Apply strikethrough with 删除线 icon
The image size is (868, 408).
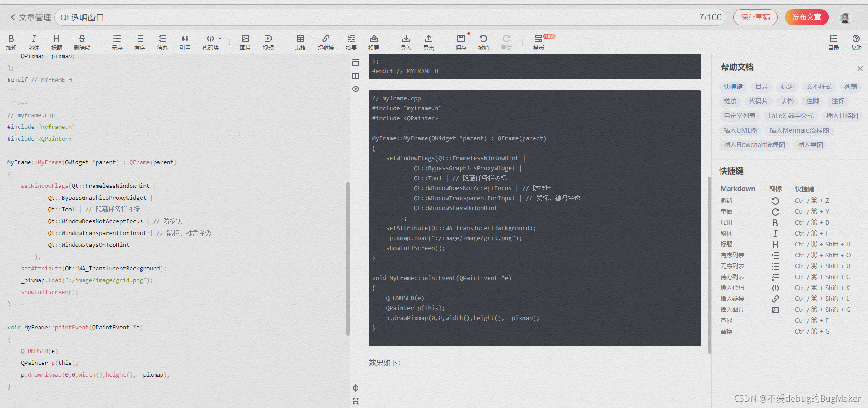(x=82, y=42)
